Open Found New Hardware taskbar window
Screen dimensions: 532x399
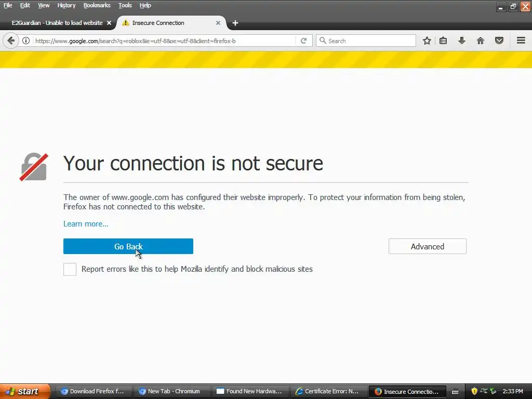point(249,391)
